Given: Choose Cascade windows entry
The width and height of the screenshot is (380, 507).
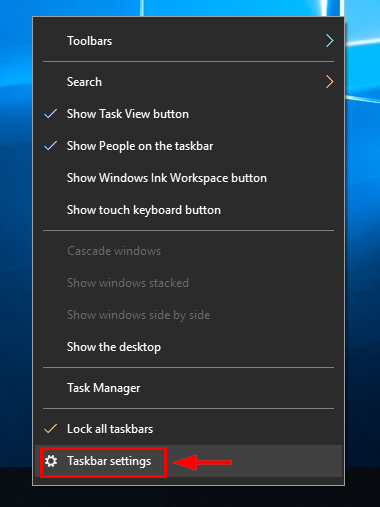Looking at the screenshot, I should click(189, 251).
